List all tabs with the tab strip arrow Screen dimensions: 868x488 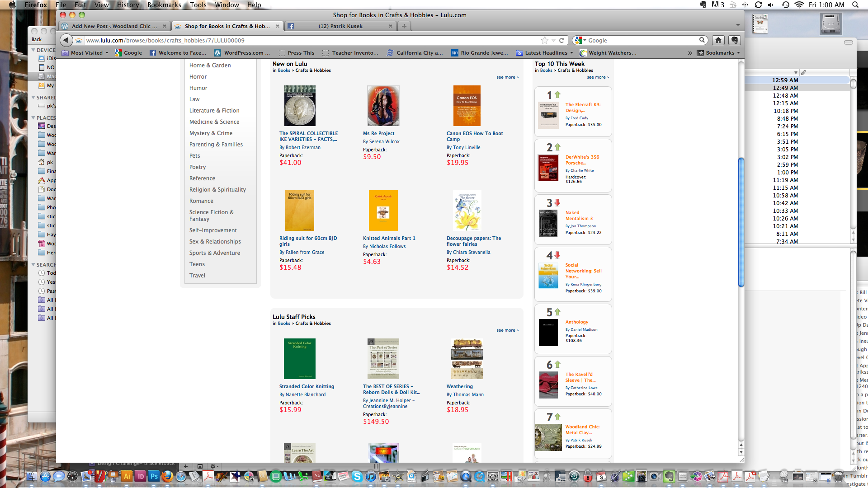tap(738, 26)
